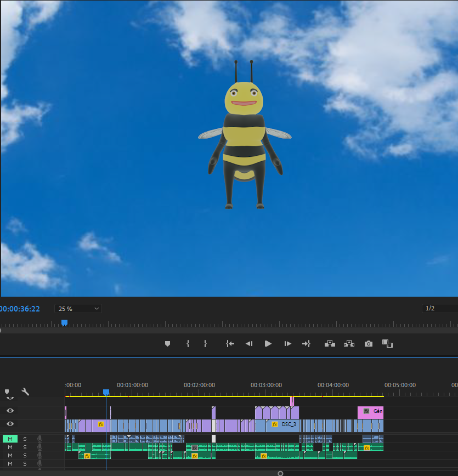The width and height of the screenshot is (458, 476).
Task: Add a marker in the Program Monitor
Action: pyautogui.click(x=167, y=344)
